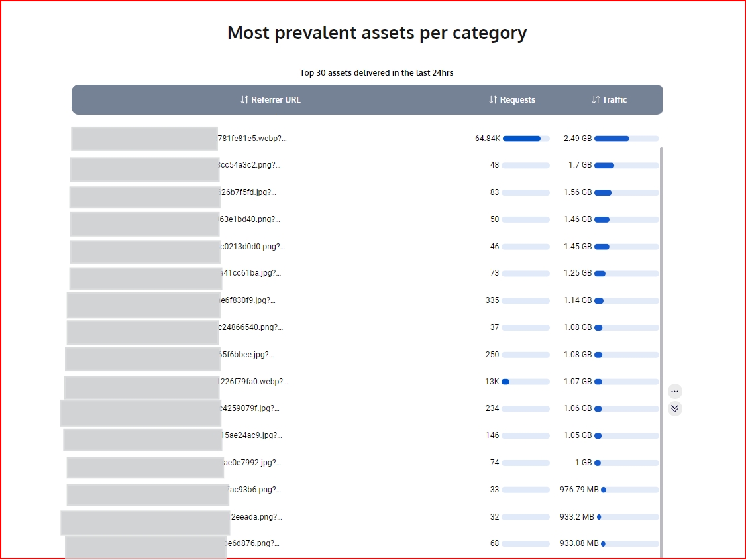746x560 pixels.
Task: Click the requests bar for 64.84K
Action: [525, 139]
